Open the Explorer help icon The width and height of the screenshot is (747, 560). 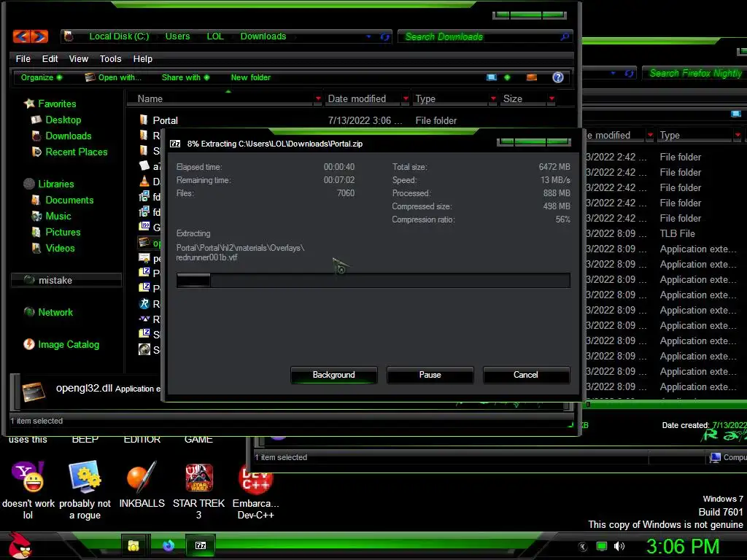click(558, 77)
